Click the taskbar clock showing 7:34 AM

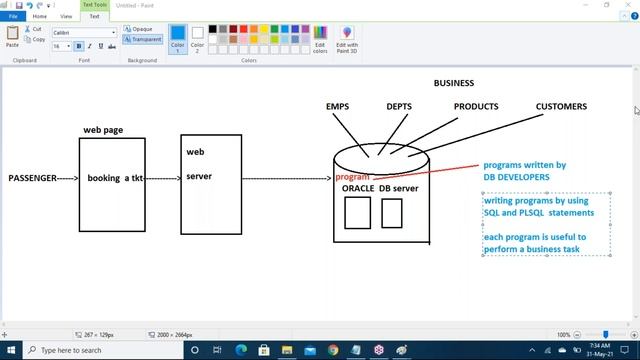[600, 350]
